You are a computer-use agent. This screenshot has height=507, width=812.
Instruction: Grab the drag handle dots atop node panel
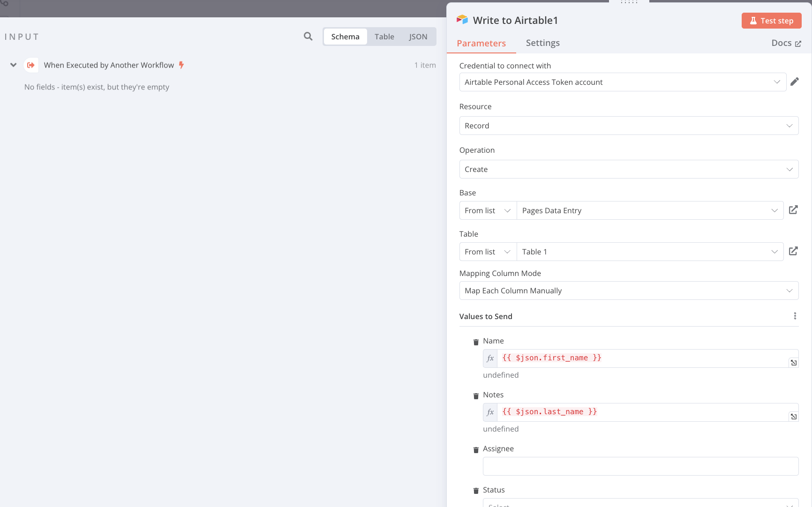coord(629,2)
